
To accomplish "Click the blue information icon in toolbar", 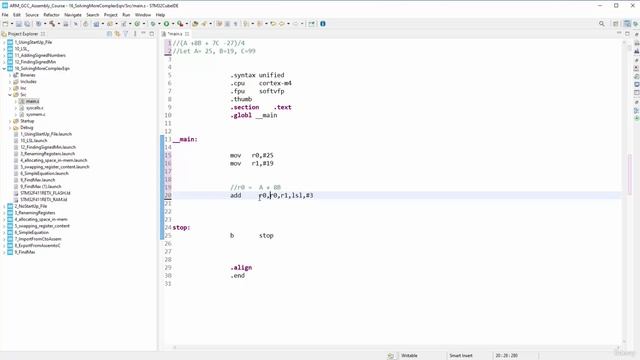I will coord(322,24).
